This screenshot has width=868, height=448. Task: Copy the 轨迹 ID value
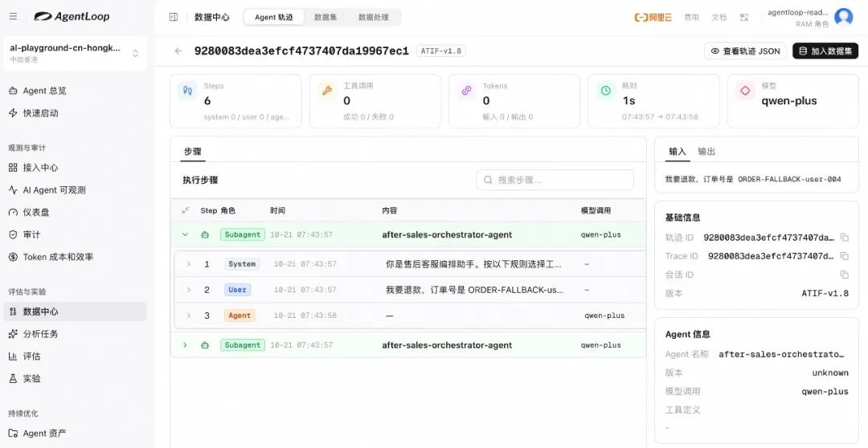coord(844,238)
